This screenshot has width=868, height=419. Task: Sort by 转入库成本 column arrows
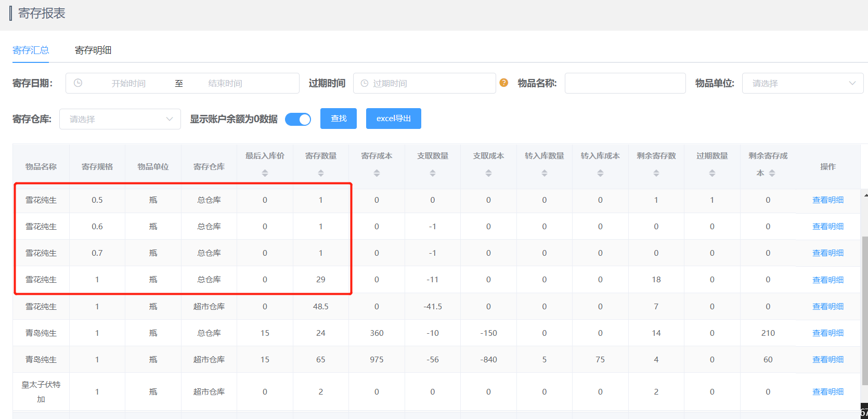click(x=600, y=173)
